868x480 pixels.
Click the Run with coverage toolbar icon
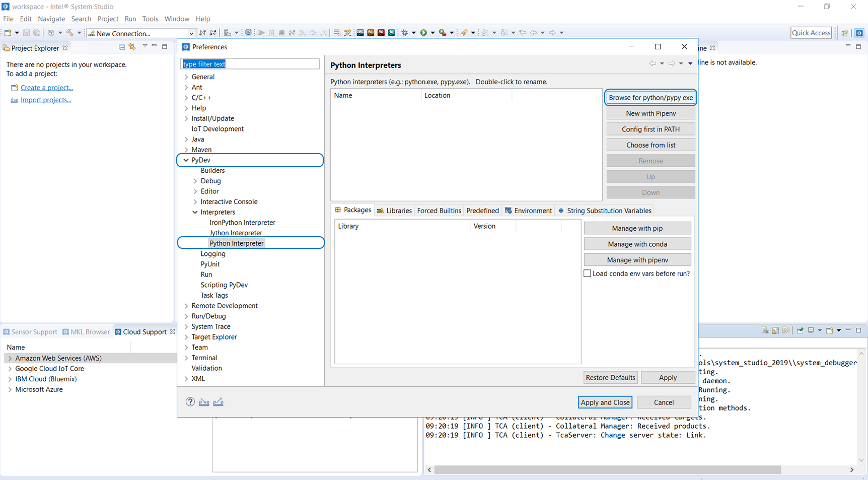point(442,33)
